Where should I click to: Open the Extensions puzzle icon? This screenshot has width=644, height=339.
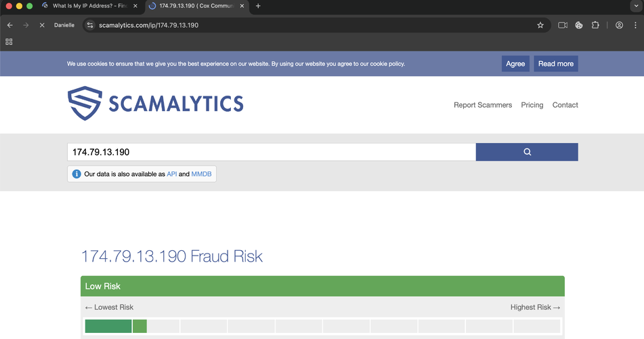pyautogui.click(x=595, y=25)
